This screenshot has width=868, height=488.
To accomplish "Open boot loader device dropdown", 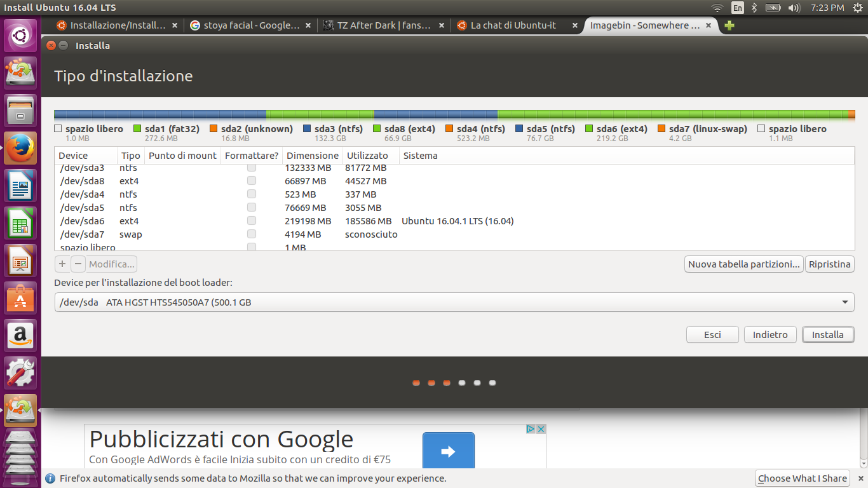I will 454,302.
